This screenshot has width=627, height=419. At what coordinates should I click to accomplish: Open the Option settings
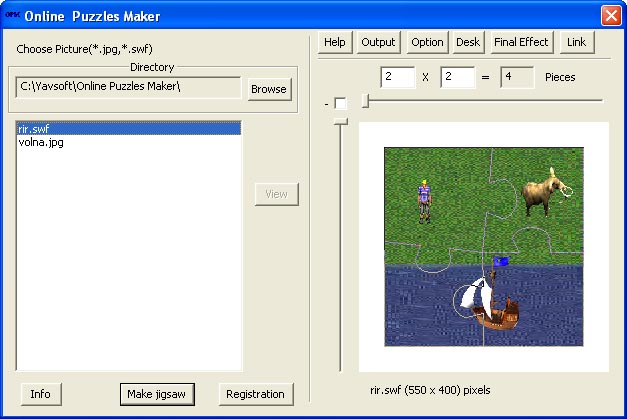427,42
